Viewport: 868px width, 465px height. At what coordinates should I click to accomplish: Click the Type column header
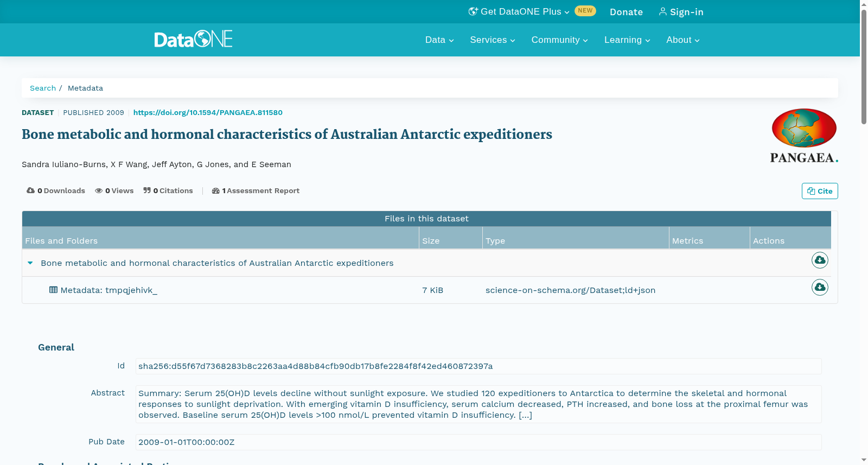(x=576, y=238)
